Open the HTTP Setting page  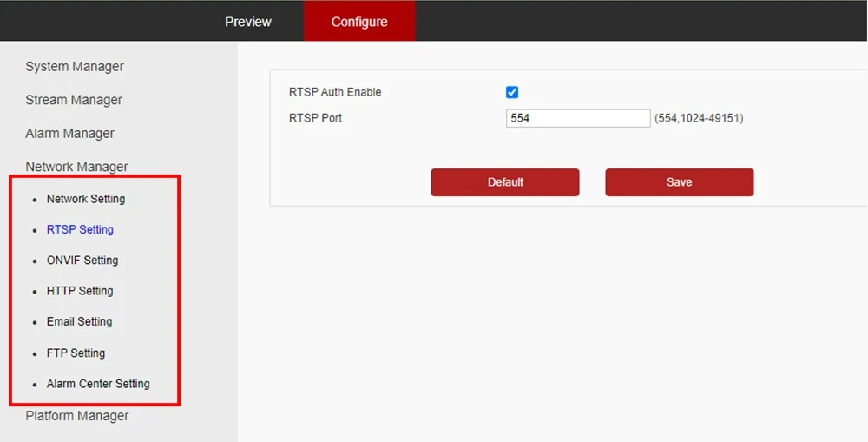tap(80, 291)
